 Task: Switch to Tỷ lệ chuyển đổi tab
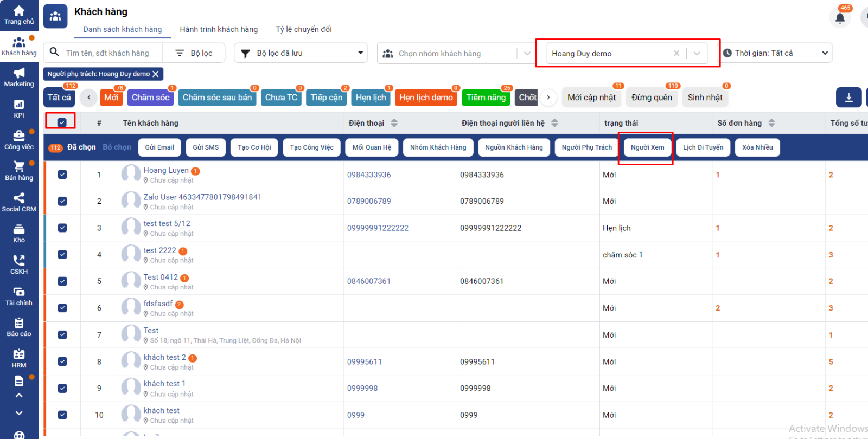[304, 29]
